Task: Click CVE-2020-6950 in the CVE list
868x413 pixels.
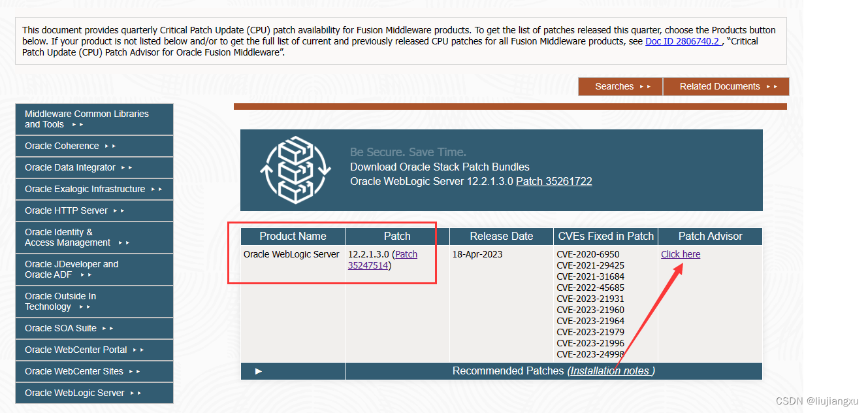Action: point(588,254)
